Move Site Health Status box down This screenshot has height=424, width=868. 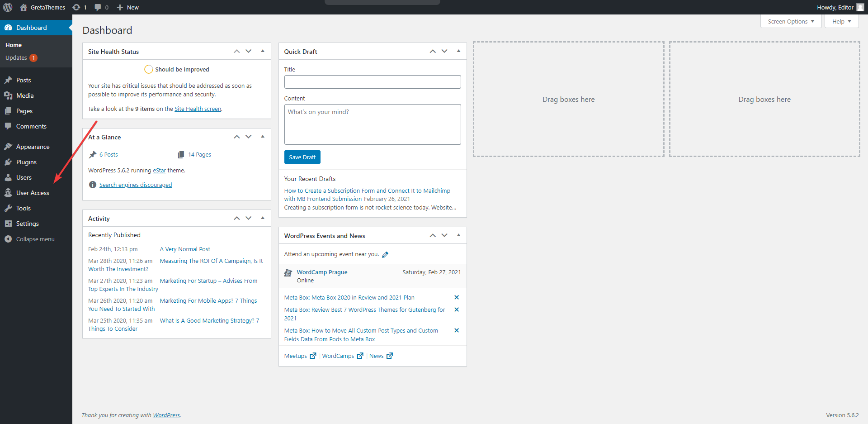[x=249, y=51]
